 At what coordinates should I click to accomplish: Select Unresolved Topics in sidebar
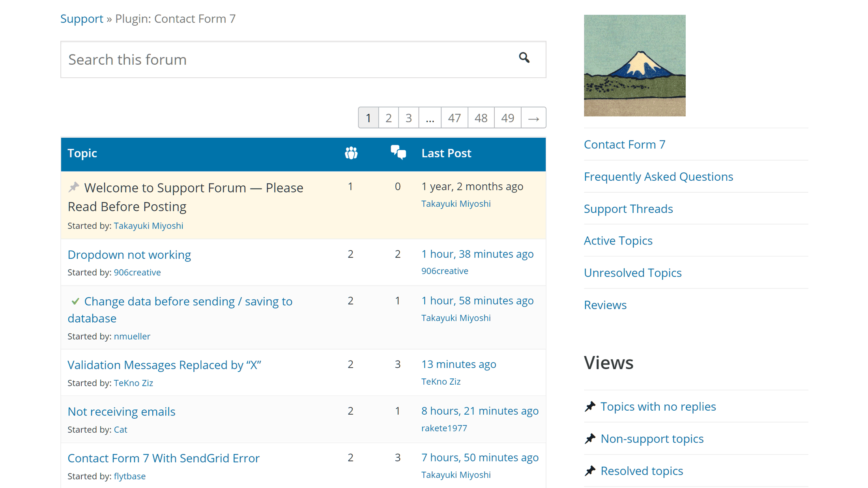click(632, 273)
